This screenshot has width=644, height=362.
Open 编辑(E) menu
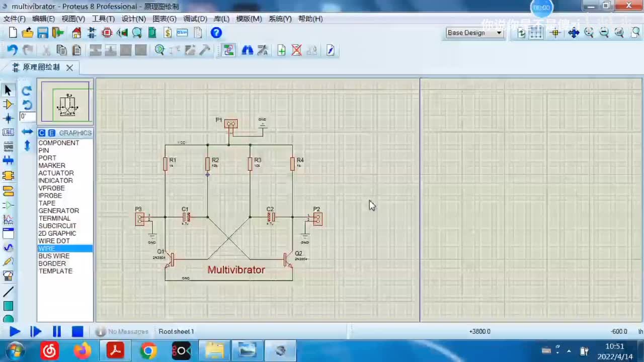click(x=43, y=19)
